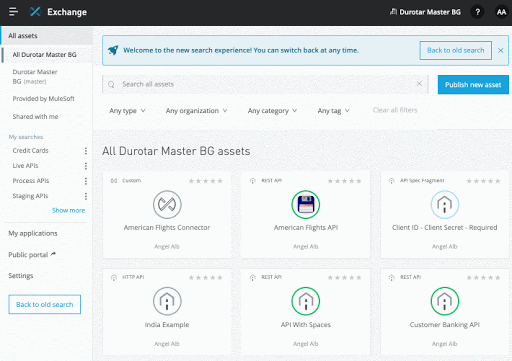The width and height of the screenshot is (512, 361).
Task: Open the hamburger navigation menu
Action: point(13,12)
